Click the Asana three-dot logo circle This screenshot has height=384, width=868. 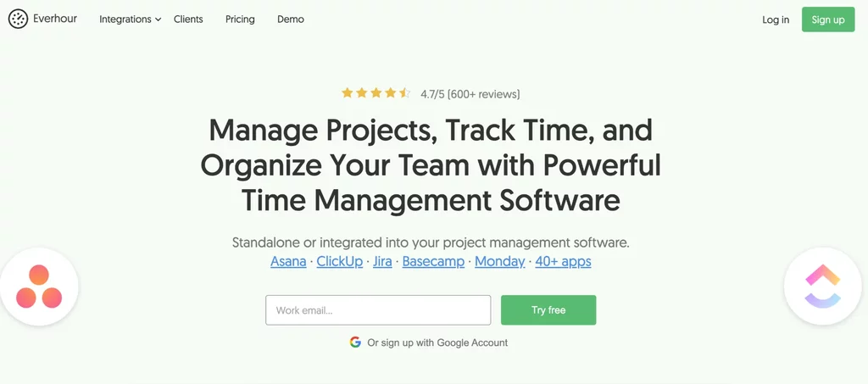(39, 287)
